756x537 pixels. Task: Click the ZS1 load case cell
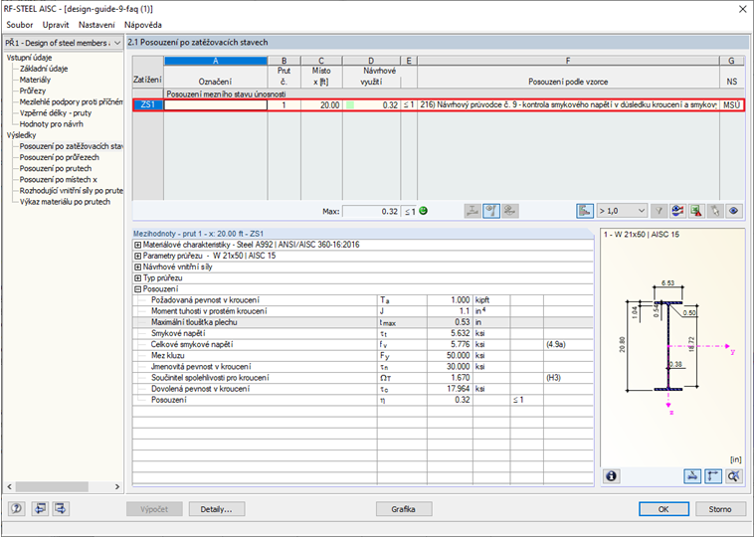(x=148, y=104)
